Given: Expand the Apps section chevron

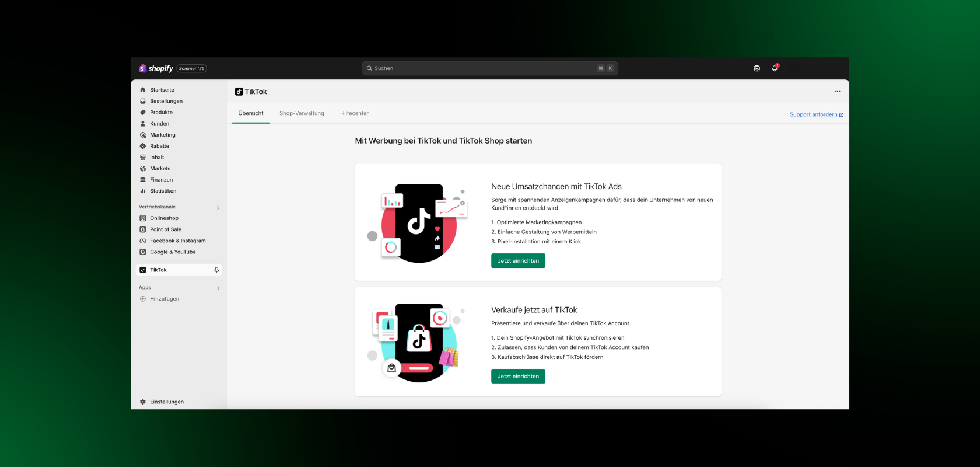Looking at the screenshot, I should (218, 288).
